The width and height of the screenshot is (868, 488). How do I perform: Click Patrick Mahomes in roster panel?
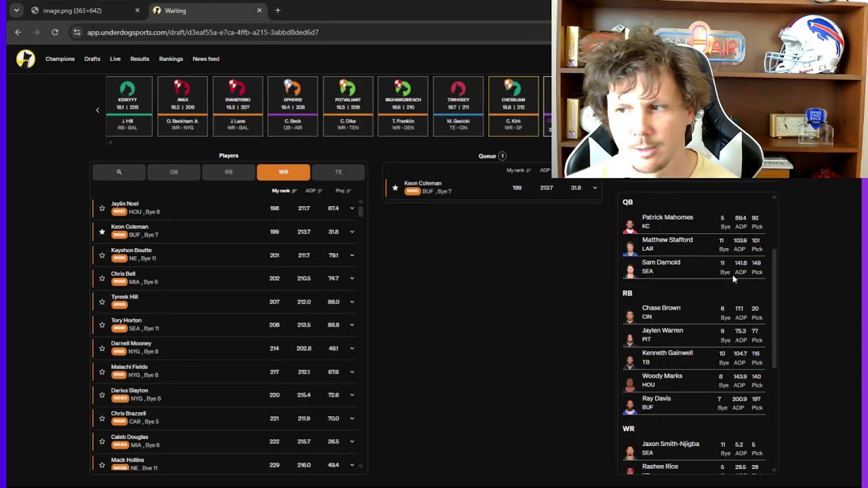point(694,222)
